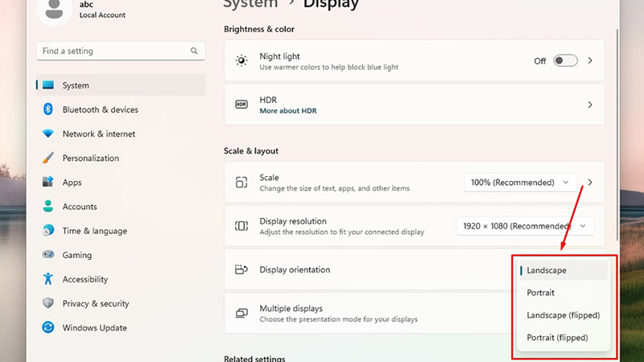This screenshot has width=644, height=362.
Task: Expand HDR settings chevron
Action: 590,105
